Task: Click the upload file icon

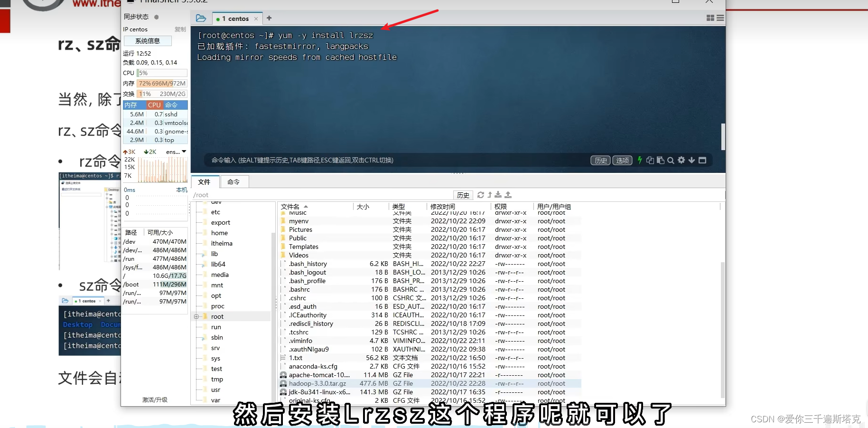Action: coord(507,195)
